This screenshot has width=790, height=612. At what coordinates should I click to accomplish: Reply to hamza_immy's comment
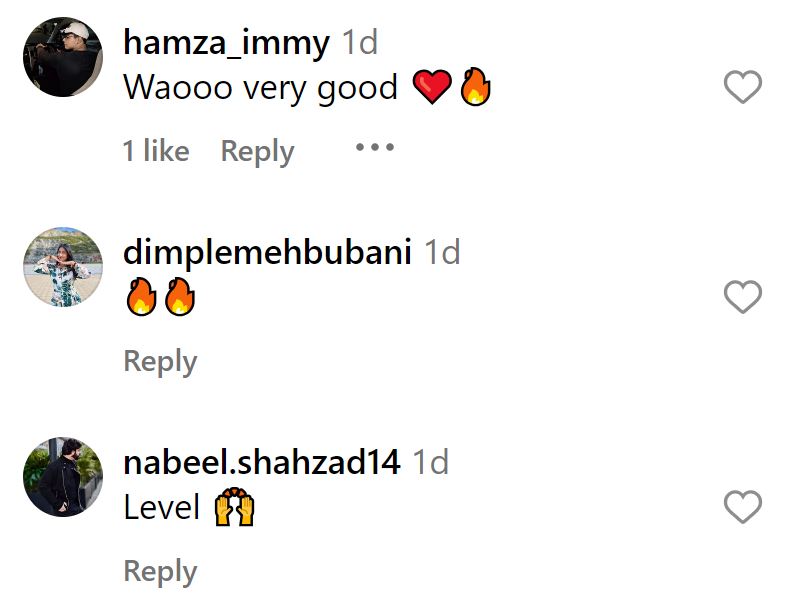257,151
